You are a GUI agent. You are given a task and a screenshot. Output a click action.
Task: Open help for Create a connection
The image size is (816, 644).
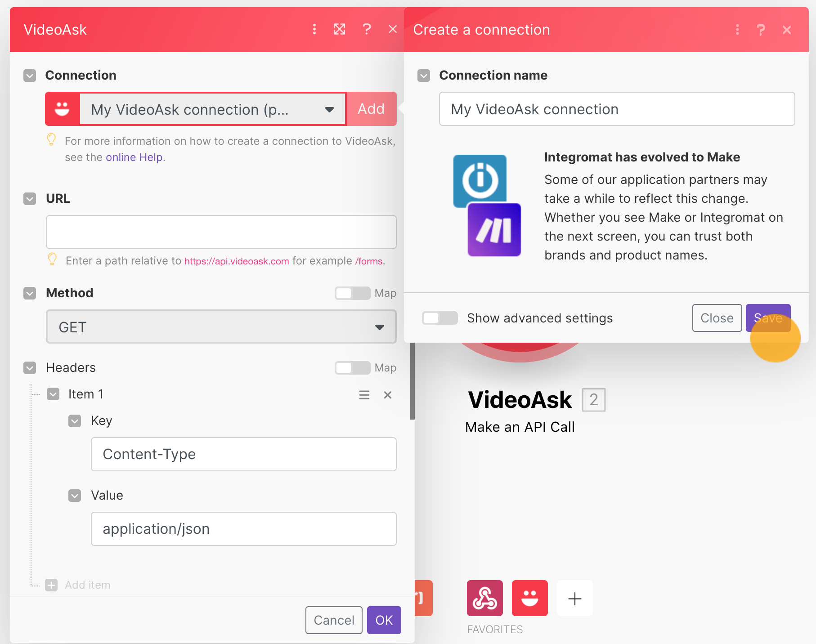(x=761, y=30)
